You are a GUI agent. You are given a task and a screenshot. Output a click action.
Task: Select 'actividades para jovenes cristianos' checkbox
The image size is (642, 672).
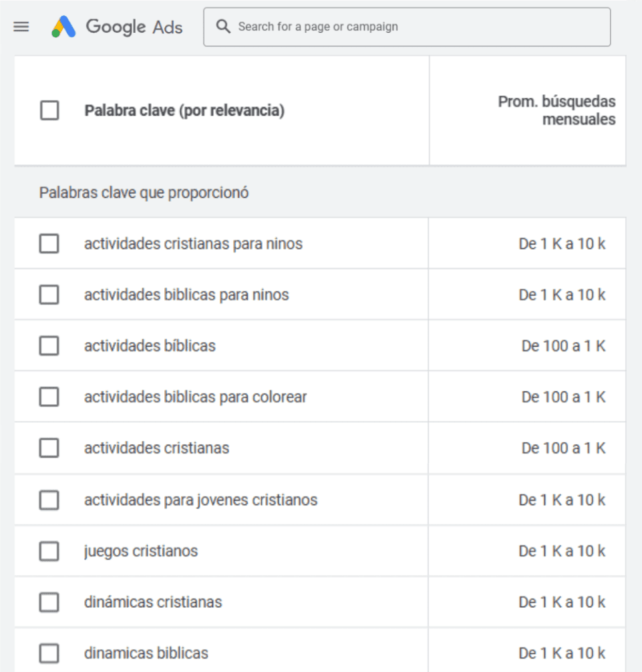(49, 500)
